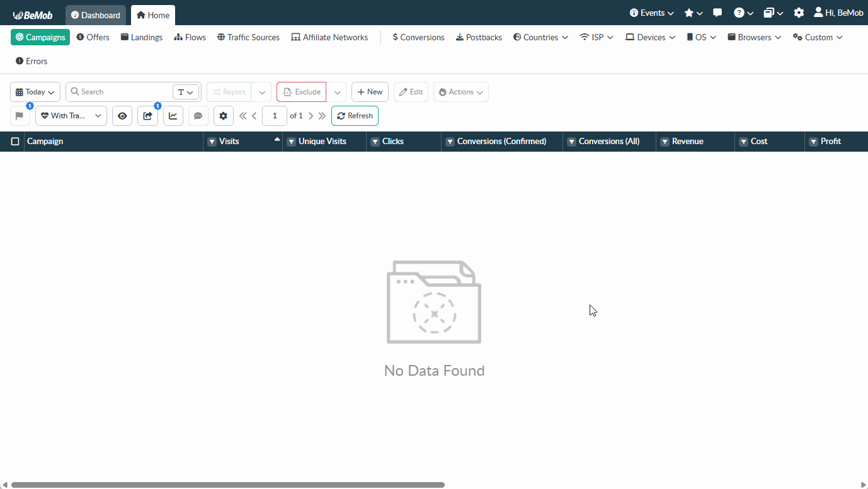Click the Report button
This screenshot has width=868, height=489.
pyautogui.click(x=229, y=92)
